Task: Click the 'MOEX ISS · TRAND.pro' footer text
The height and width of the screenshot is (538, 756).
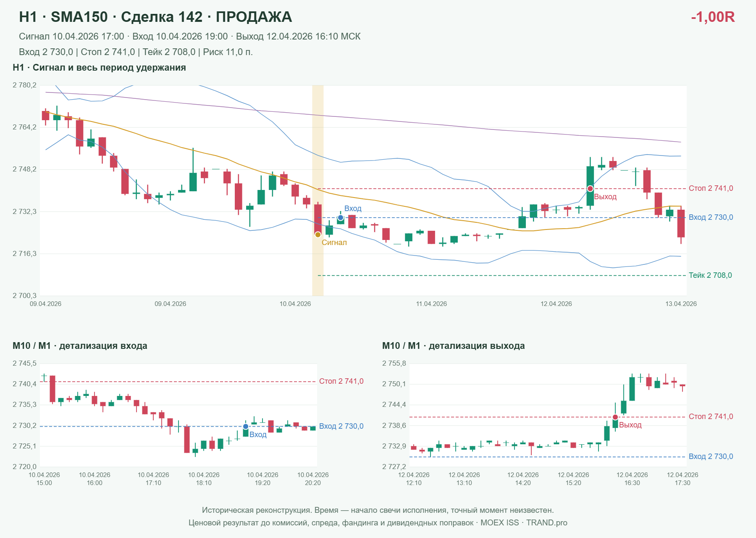Action: tap(524, 523)
